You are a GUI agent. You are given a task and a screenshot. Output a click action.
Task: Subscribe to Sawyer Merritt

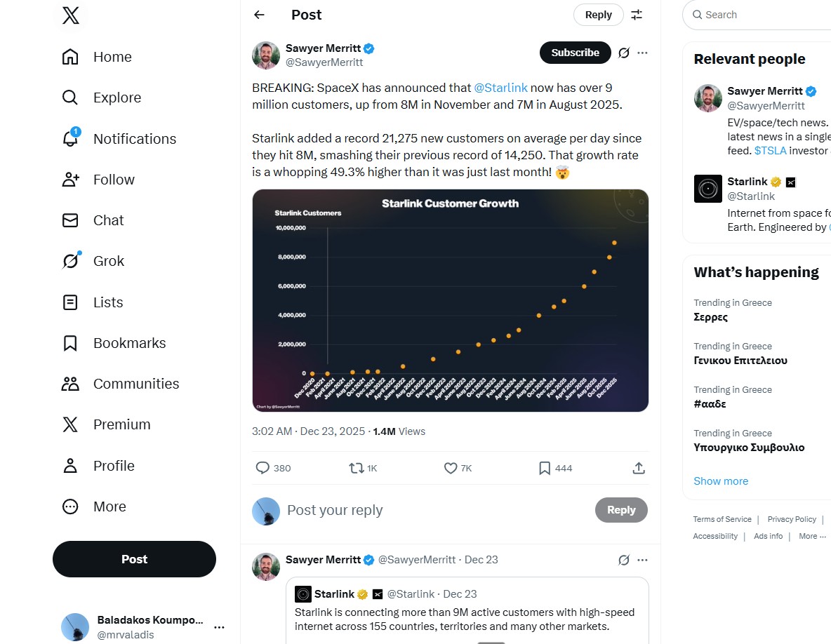(x=575, y=53)
